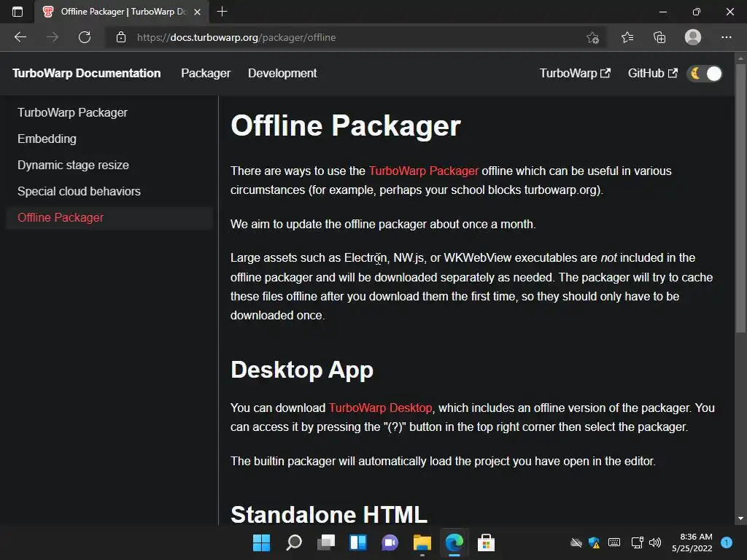Click the Offline Packager page title
Viewport: 747px width, 560px height.
[x=345, y=125]
